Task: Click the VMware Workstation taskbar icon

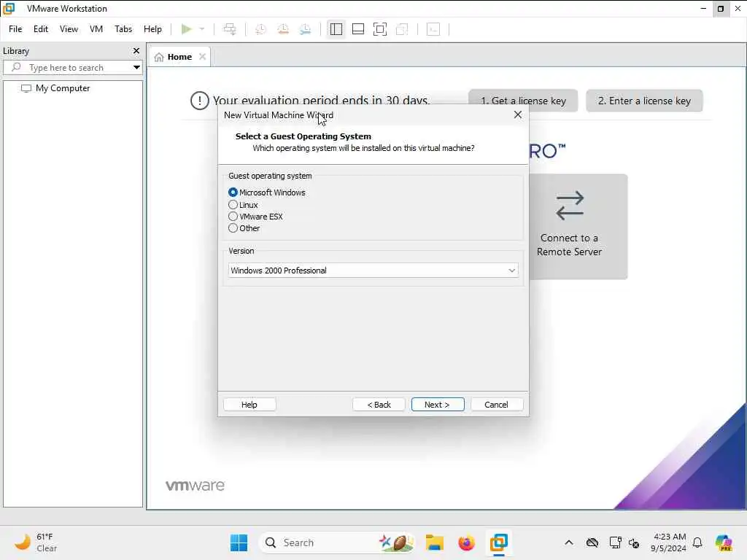Action: 499,542
